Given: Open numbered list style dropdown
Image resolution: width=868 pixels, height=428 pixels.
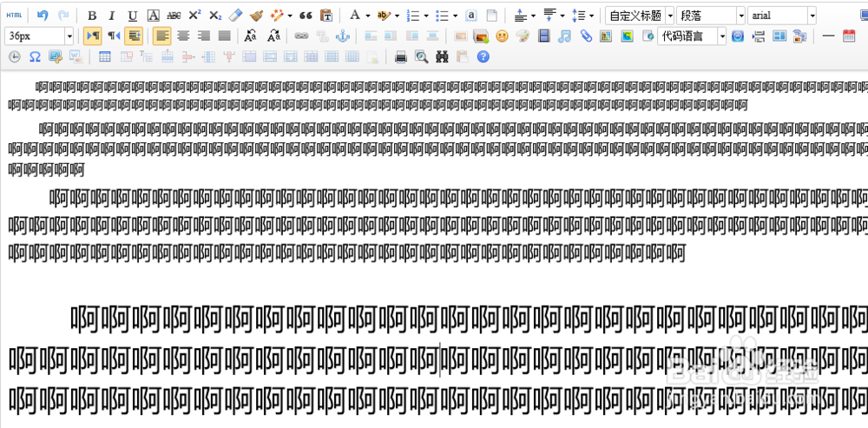Looking at the screenshot, I should (x=426, y=16).
